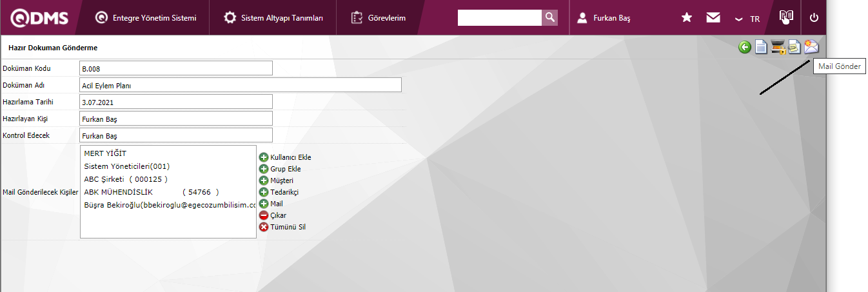Click the document with note icon
Viewport: 868px width, 292px height.
tap(794, 47)
